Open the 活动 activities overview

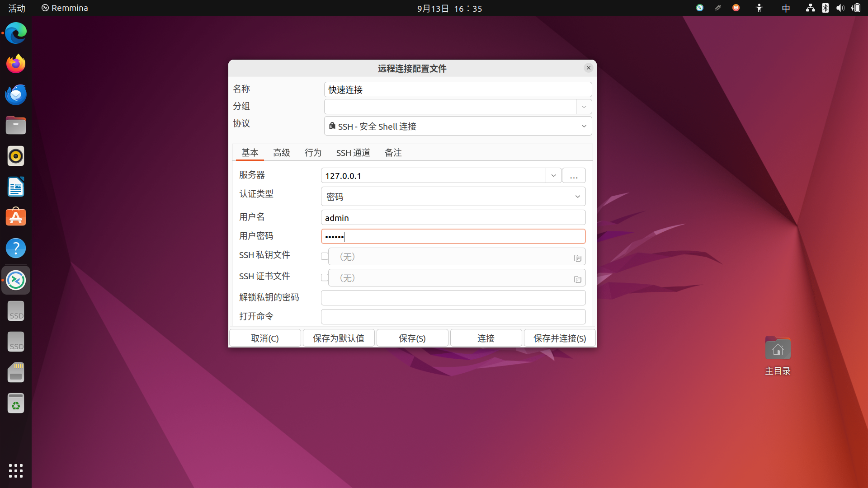(17, 8)
